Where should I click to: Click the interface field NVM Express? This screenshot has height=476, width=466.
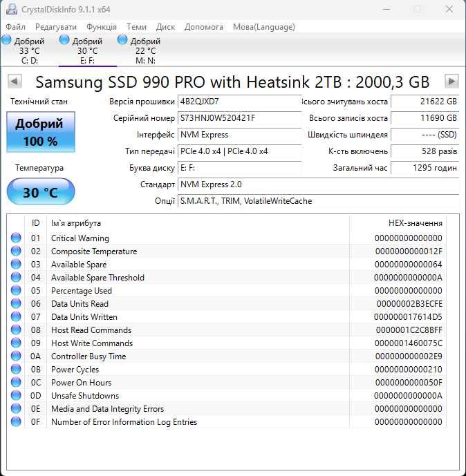pos(239,135)
